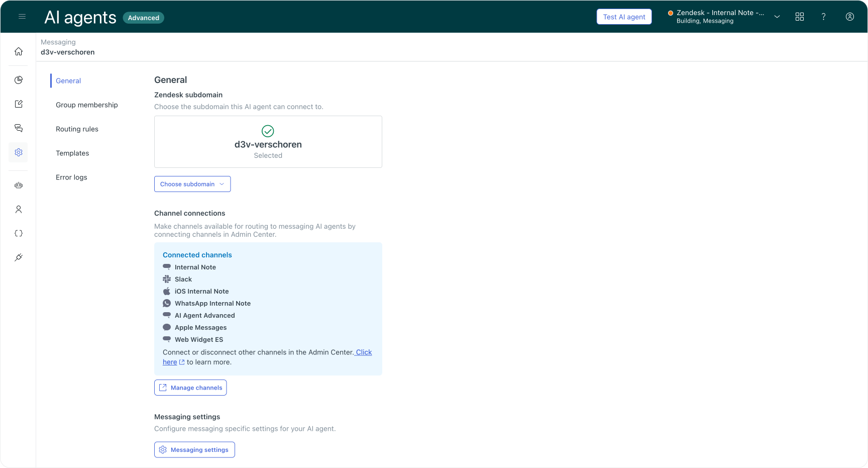Screen dimensions: 868x468
Task: Click the Apple Messages bubble icon
Action: pyautogui.click(x=167, y=327)
